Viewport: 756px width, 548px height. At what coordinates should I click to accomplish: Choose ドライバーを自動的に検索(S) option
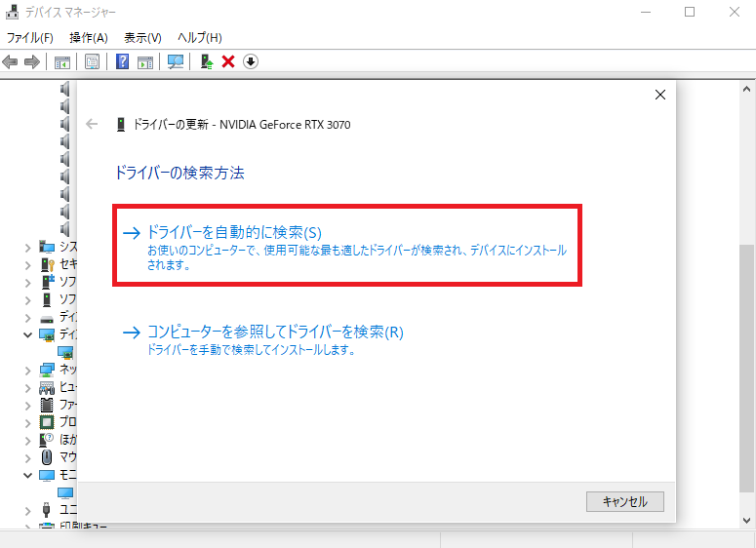click(347, 246)
